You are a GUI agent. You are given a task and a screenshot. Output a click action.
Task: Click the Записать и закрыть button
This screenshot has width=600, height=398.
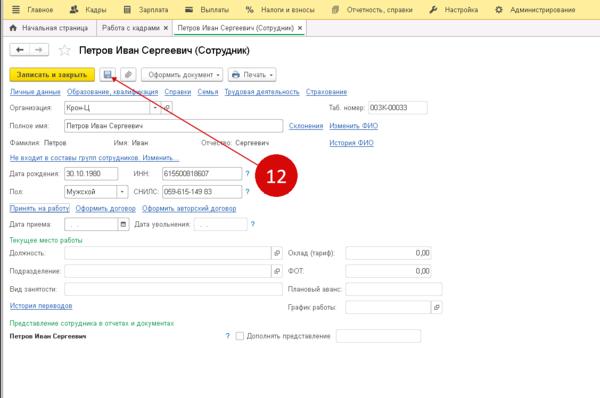pos(52,75)
